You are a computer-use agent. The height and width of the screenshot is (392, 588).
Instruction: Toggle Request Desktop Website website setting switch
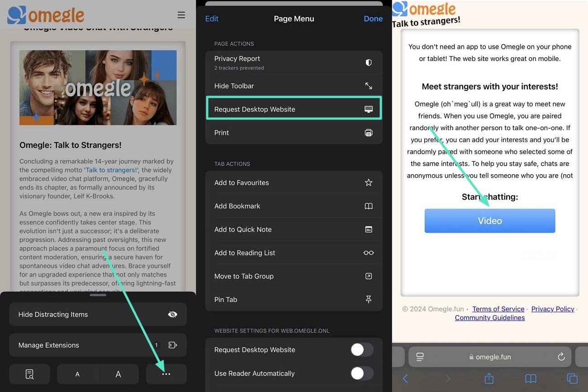(x=362, y=349)
